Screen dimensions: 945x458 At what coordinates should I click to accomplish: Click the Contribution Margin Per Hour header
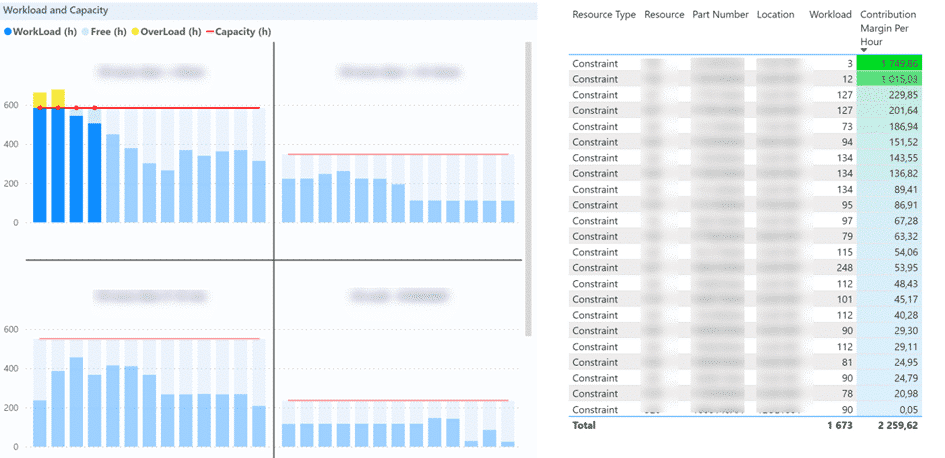pos(887,28)
